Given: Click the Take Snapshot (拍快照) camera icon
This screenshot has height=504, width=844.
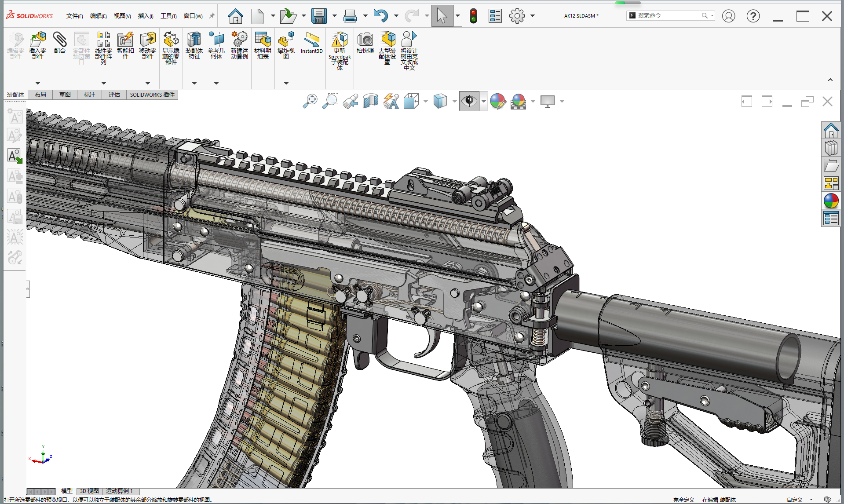Looking at the screenshot, I should [x=365, y=40].
